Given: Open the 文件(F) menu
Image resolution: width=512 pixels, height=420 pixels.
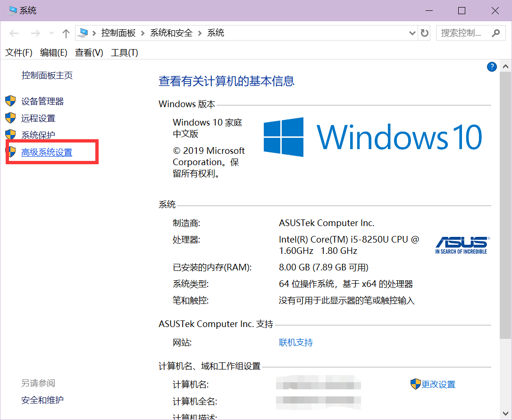Looking at the screenshot, I should click(18, 52).
